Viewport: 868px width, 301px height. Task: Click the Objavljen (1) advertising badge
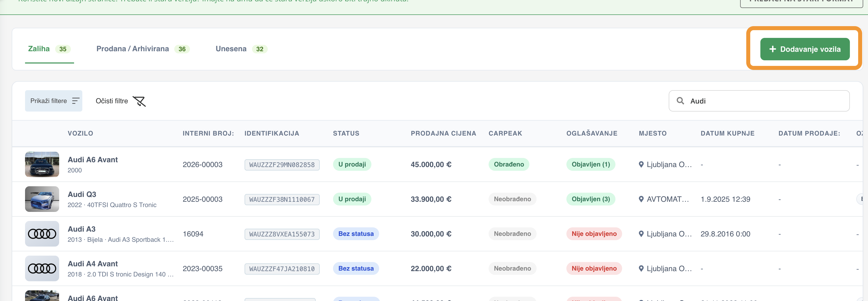point(591,164)
